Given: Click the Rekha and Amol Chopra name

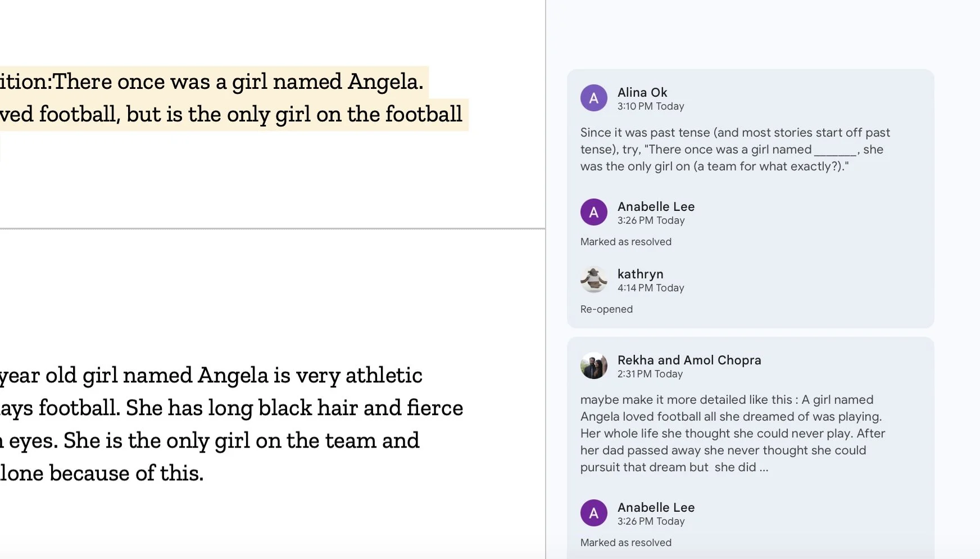Looking at the screenshot, I should [689, 360].
